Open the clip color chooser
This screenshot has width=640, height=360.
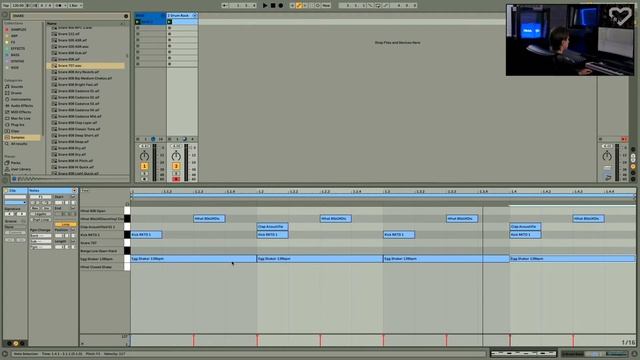15,202
